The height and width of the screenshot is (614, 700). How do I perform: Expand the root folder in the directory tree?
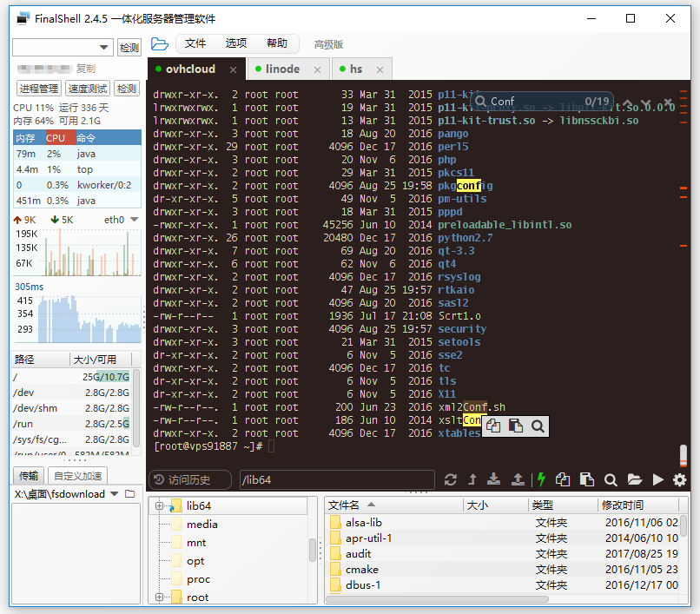(161, 597)
